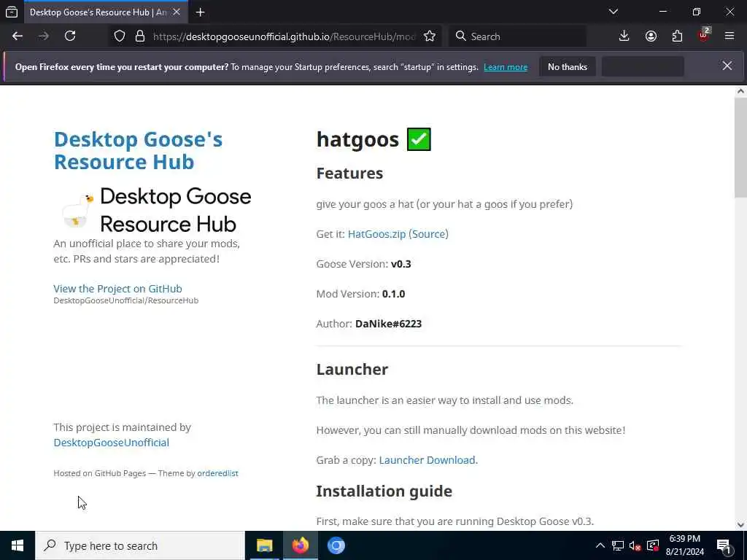
Task: Open File Explorer from the taskbar
Action: tap(264, 545)
